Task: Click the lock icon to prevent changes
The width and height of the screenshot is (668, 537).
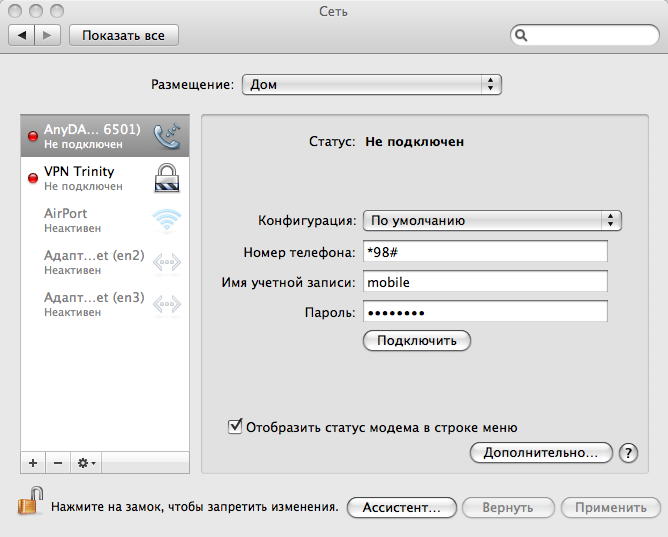Action: point(30,501)
